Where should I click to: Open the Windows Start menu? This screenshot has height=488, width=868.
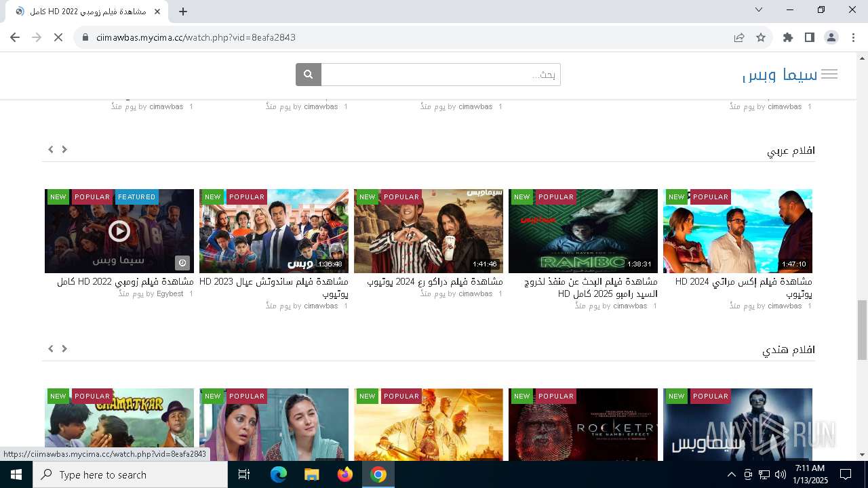16,474
